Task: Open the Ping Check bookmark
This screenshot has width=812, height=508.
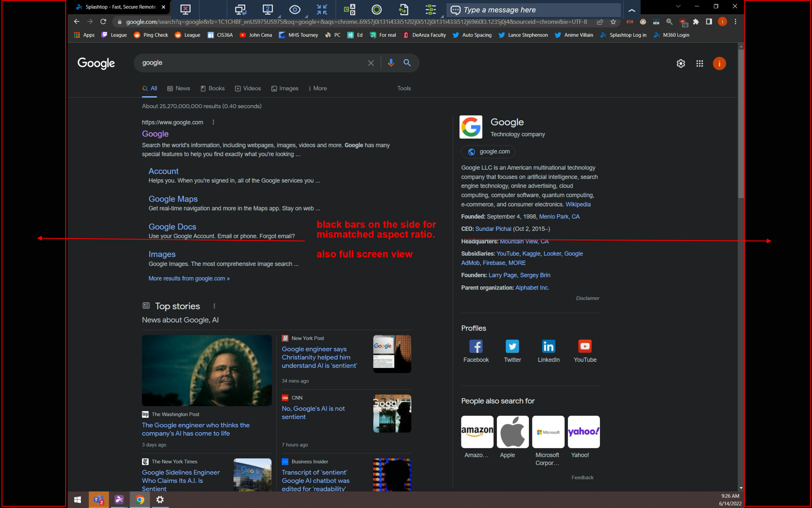Action: [x=151, y=35]
